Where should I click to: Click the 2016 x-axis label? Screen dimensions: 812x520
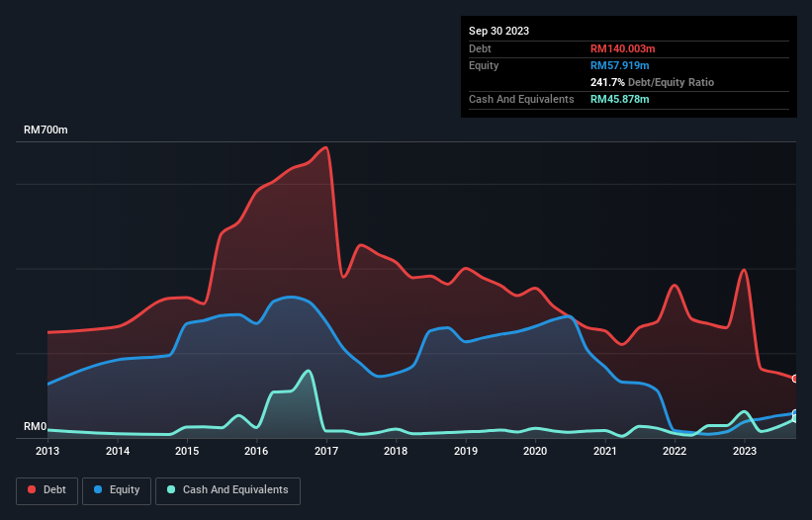256,451
